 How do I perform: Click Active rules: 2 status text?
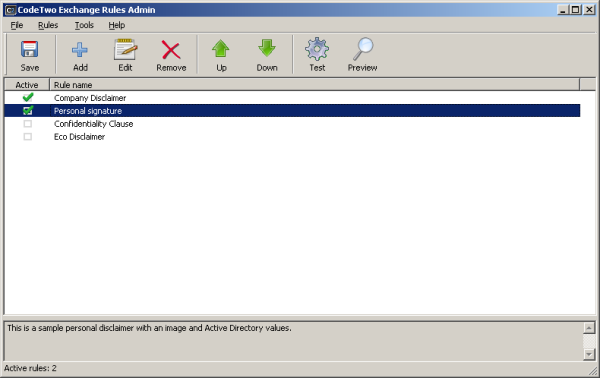[30, 368]
